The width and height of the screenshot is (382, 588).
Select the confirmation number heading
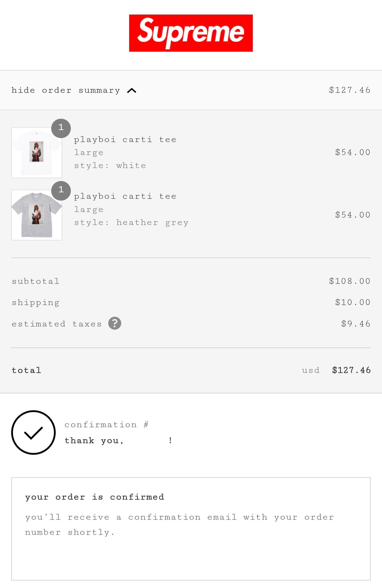coord(106,424)
